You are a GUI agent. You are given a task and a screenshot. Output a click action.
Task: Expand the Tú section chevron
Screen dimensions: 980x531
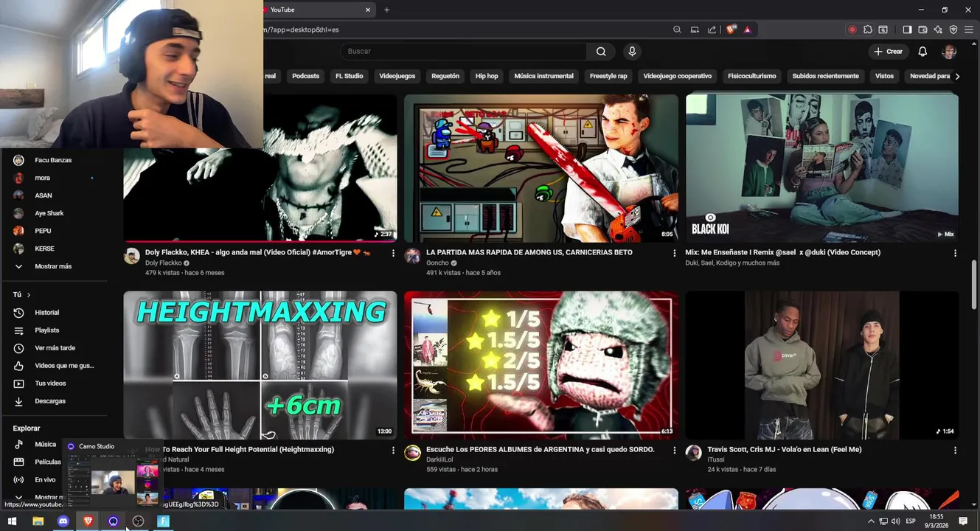tap(28, 295)
